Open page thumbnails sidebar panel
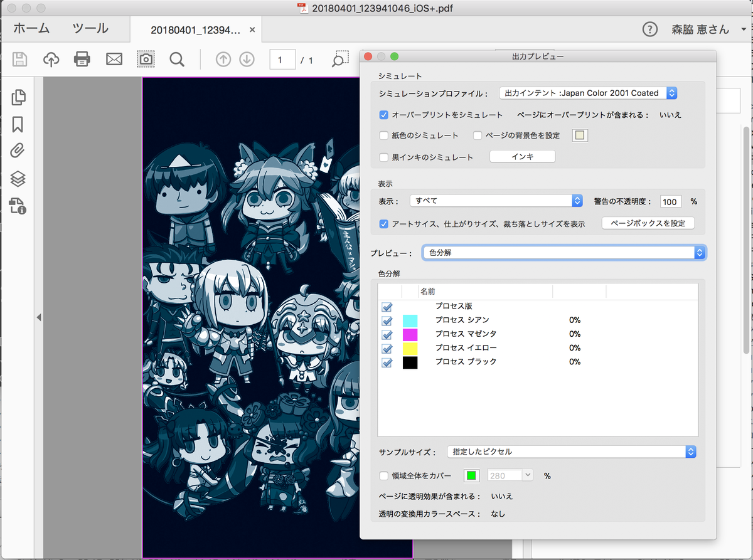This screenshot has height=560, width=753. point(18,97)
